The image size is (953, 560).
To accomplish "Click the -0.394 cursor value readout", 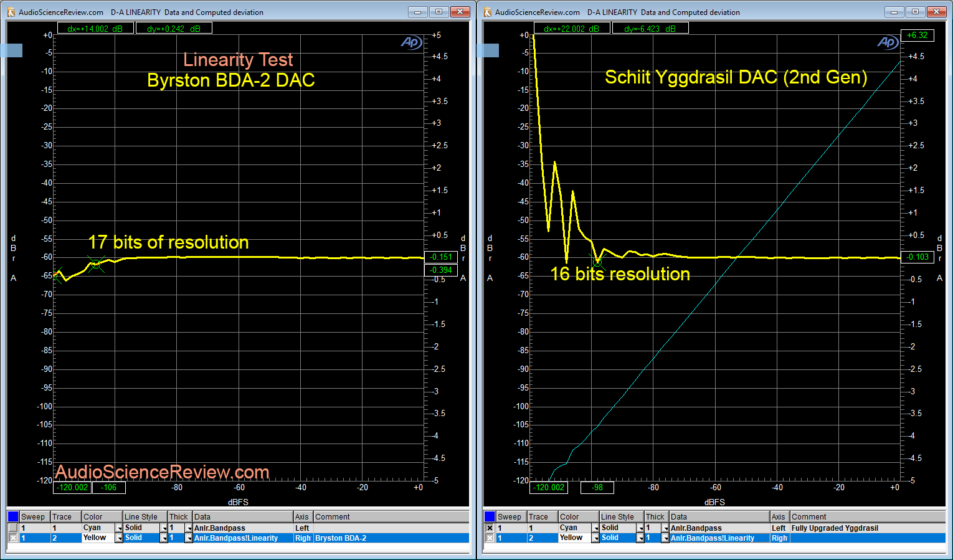I will click(441, 270).
